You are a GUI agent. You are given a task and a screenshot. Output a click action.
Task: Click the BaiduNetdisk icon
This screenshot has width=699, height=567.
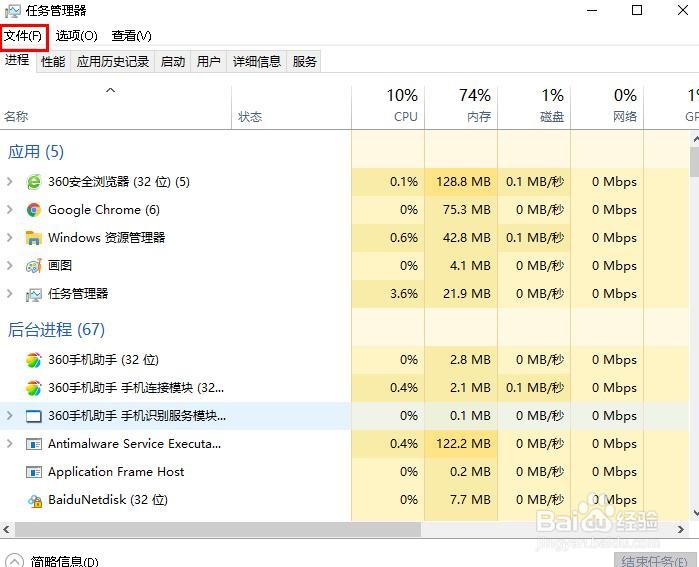(34, 501)
